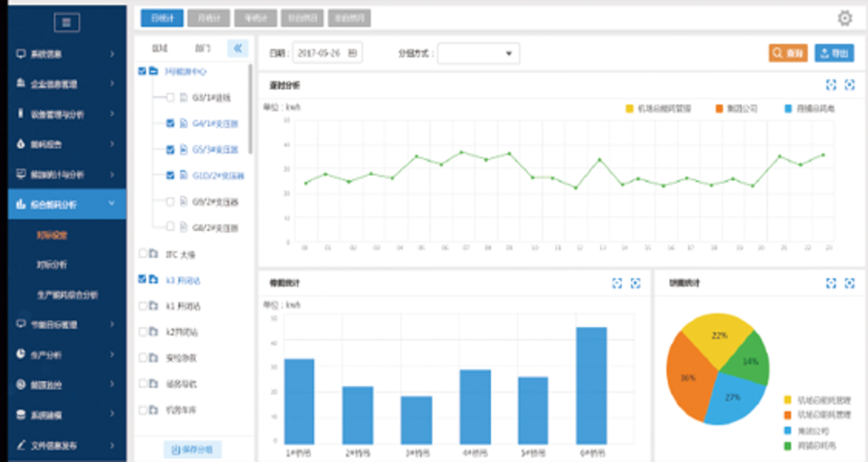
Task: Click the blue export button
Action: (834, 53)
